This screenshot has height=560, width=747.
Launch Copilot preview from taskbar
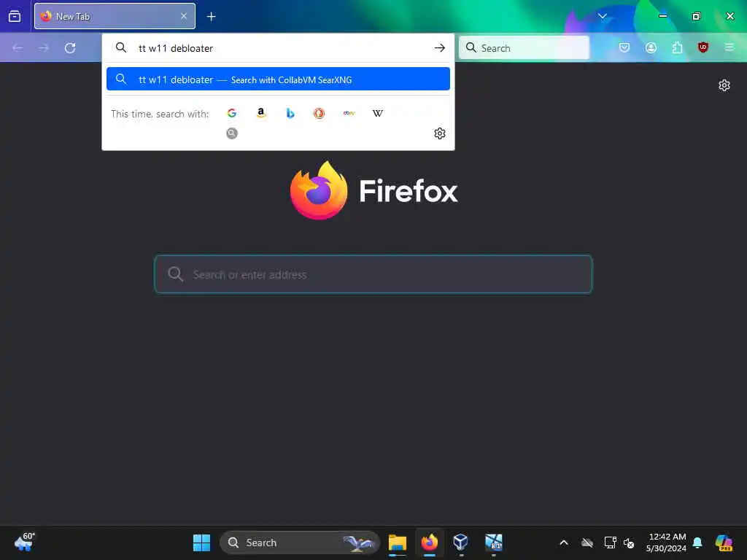pos(724,542)
